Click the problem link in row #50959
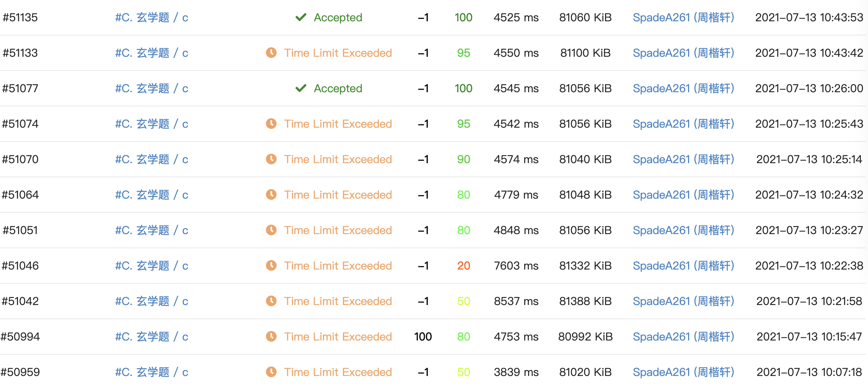Screen dimensions: 868x387 tap(152, 372)
